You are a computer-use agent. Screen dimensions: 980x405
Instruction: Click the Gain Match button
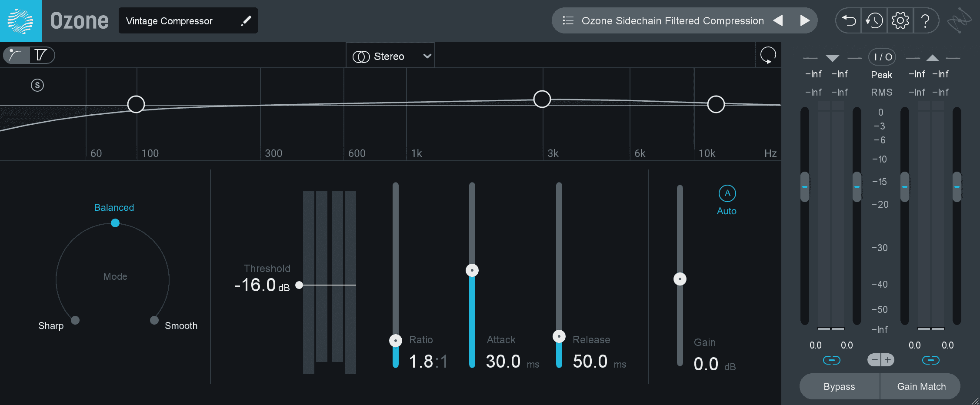tap(921, 386)
